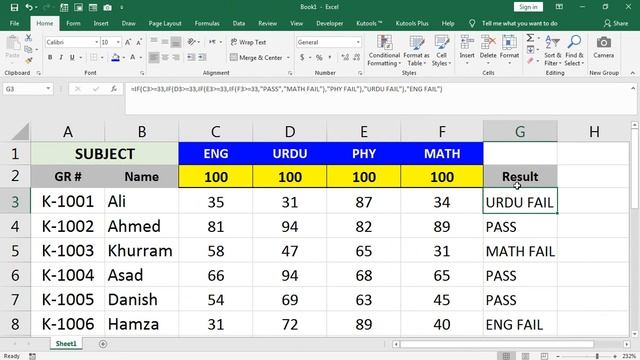The image size is (640, 360).
Task: Click the macro recording icon in status bar
Action: click(32, 356)
